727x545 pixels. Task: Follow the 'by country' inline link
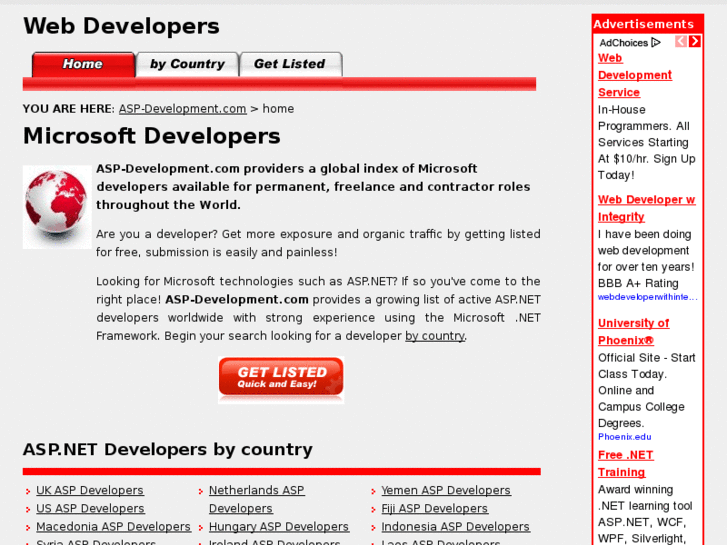tap(435, 336)
